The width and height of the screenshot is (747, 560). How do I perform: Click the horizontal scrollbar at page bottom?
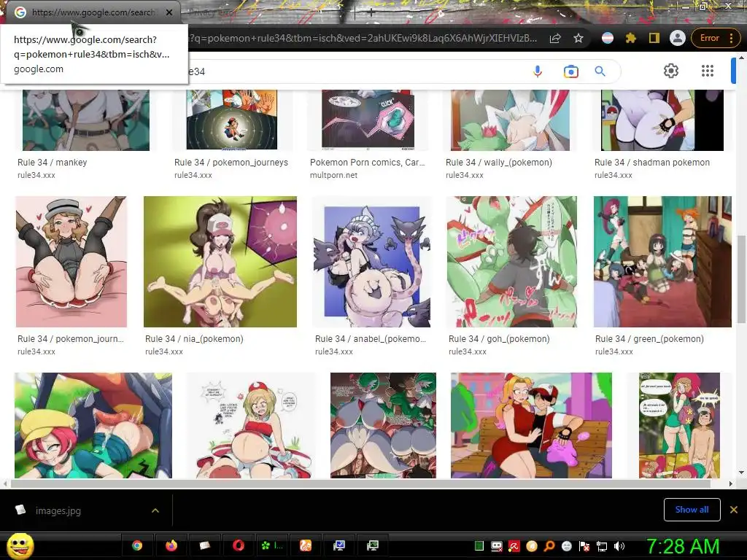click(360, 484)
